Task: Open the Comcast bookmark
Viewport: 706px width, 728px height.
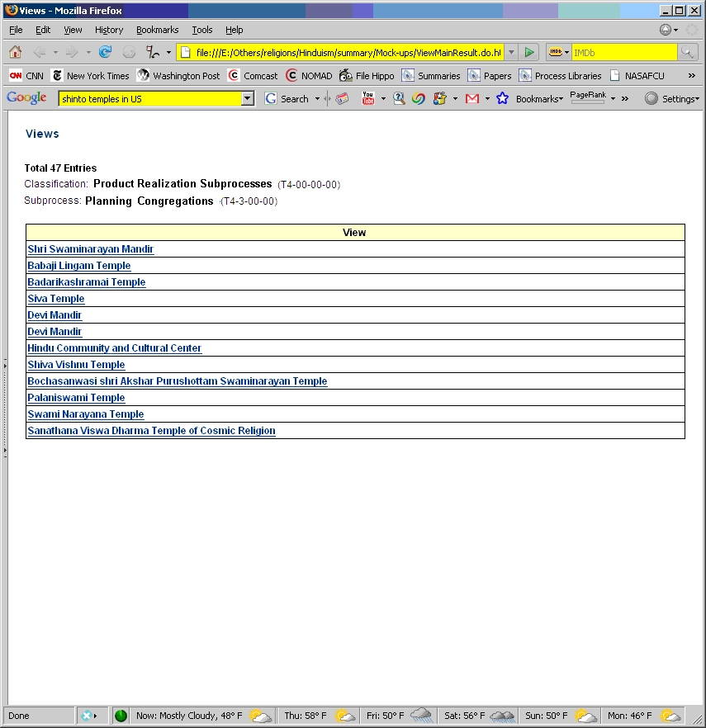Action: pos(253,76)
